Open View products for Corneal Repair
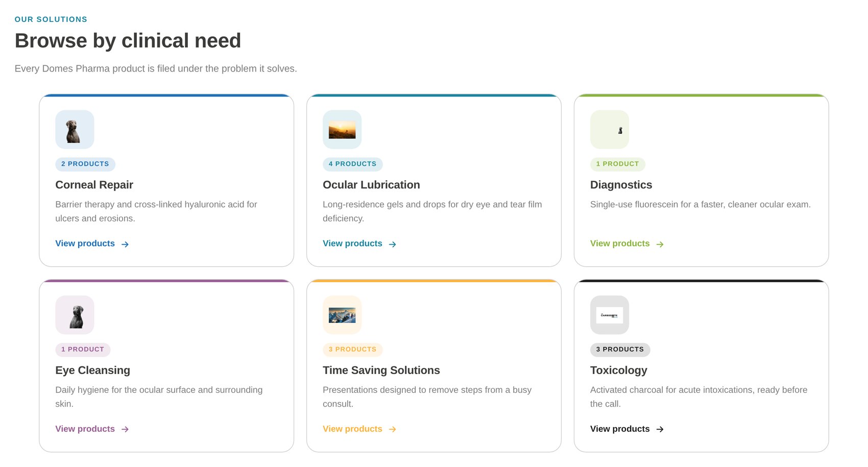The width and height of the screenshot is (868, 467). 92,244
